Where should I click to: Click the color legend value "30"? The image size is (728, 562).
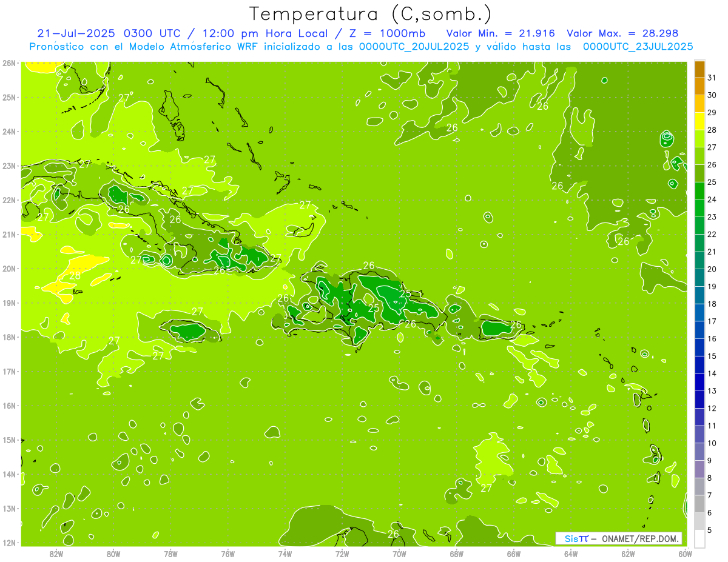tap(712, 95)
